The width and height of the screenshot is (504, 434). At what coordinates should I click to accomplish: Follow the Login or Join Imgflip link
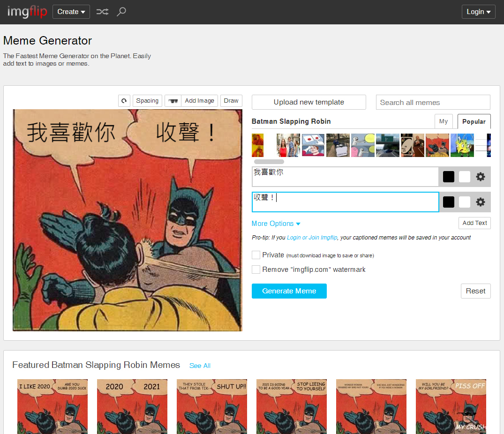point(312,238)
